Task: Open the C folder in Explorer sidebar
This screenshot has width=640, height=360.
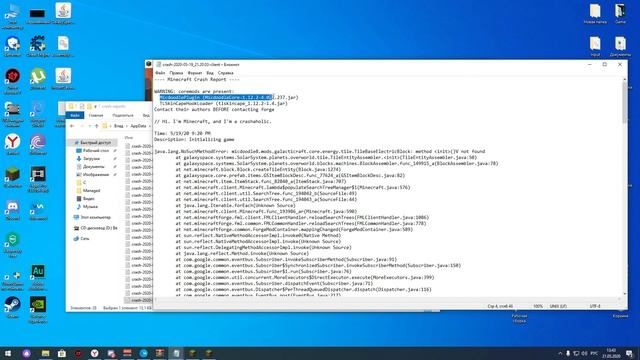Action: pyautogui.click(x=84, y=182)
